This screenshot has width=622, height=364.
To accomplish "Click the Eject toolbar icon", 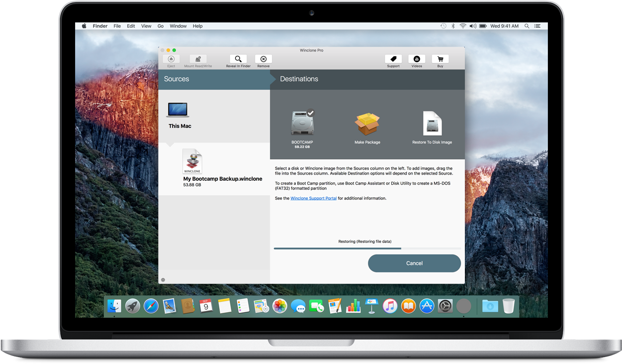I will tap(171, 60).
